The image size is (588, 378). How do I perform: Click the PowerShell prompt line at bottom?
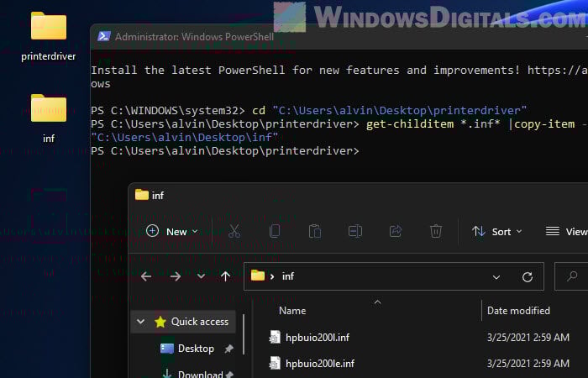(225, 151)
